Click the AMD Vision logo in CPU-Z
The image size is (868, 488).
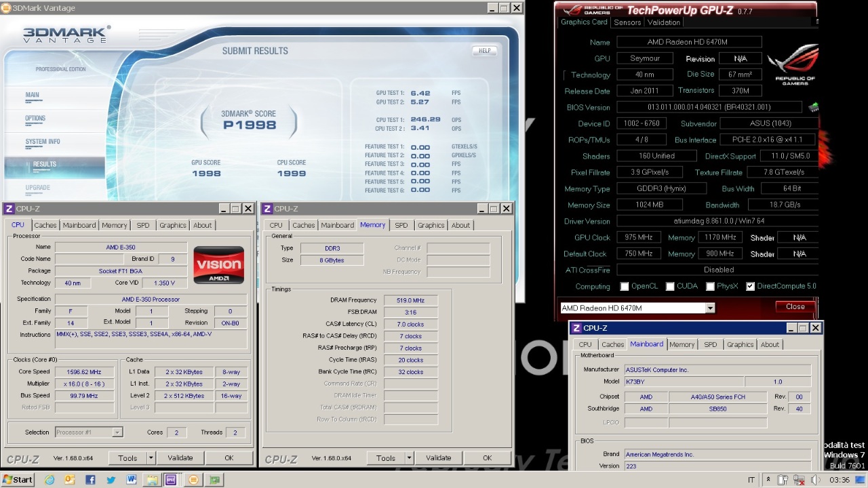(218, 264)
